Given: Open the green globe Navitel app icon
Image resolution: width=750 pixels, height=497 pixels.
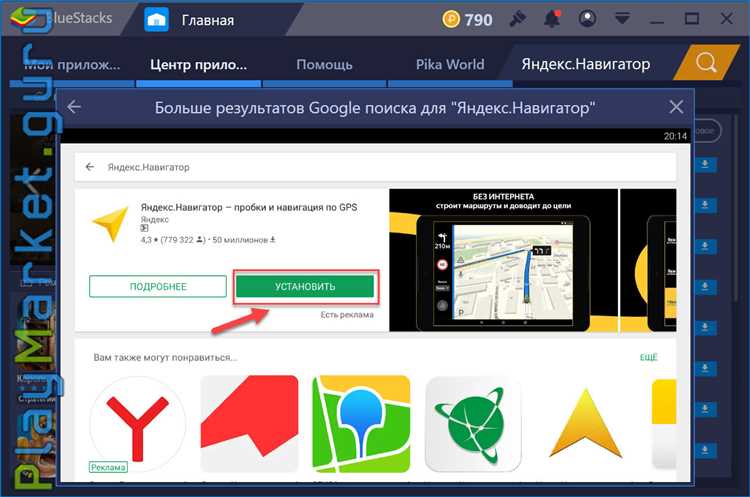Looking at the screenshot, I should [473, 424].
